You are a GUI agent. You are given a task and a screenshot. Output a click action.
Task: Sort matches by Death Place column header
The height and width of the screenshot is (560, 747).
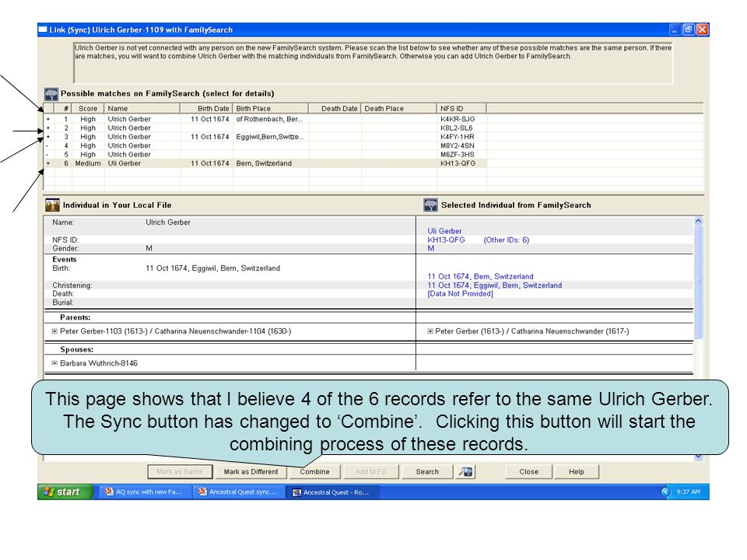point(398,109)
